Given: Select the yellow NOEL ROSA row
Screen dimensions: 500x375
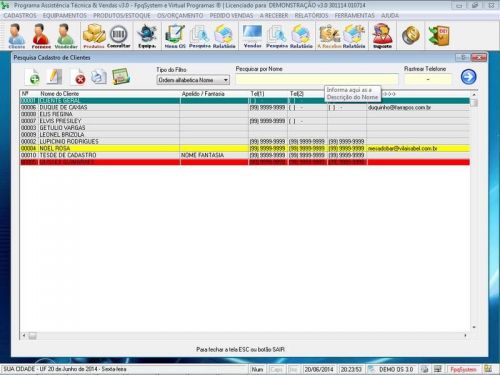Looking at the screenshot, I should (x=245, y=148).
